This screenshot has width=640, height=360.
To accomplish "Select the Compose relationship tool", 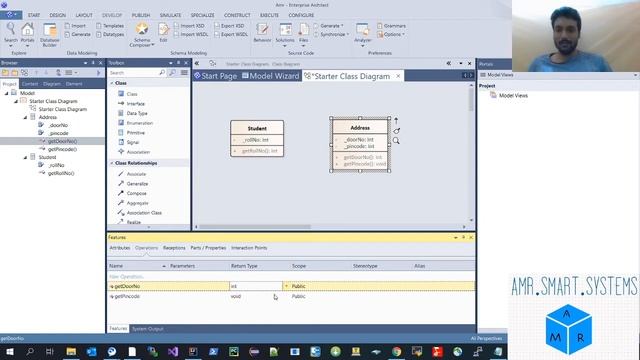I will pos(132,193).
